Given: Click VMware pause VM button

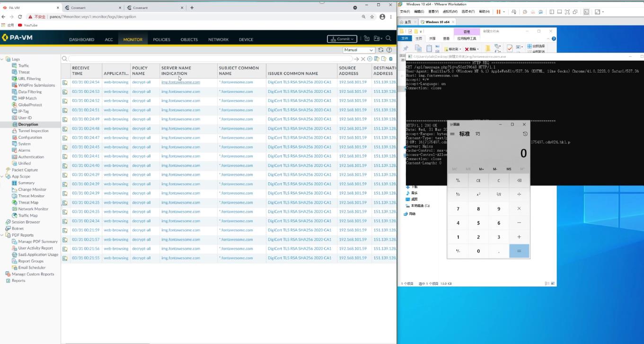Looking at the screenshot, I should click(x=498, y=11).
